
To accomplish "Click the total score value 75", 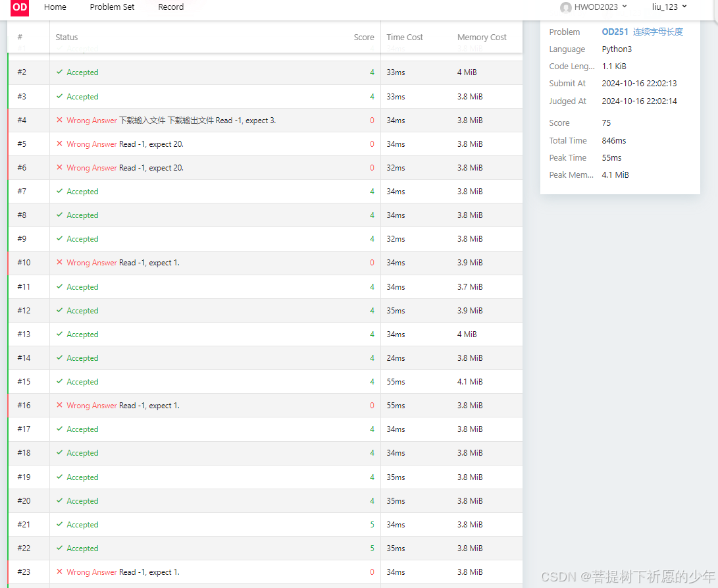I will point(606,123).
